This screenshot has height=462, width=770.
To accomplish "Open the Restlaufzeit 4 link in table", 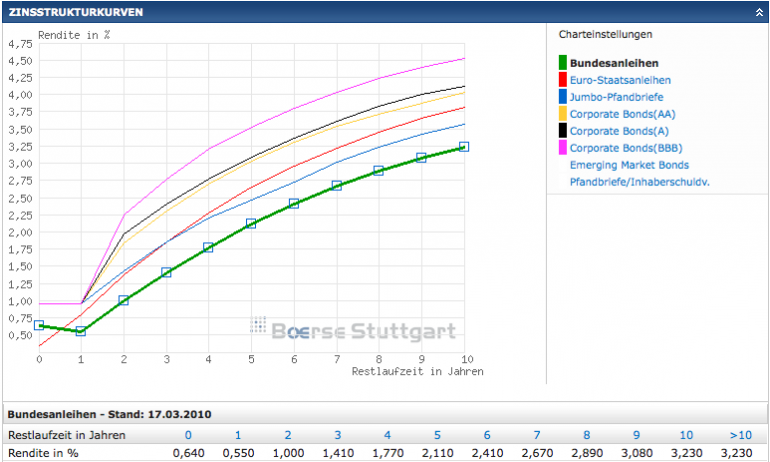I will pyautogui.click(x=387, y=435).
